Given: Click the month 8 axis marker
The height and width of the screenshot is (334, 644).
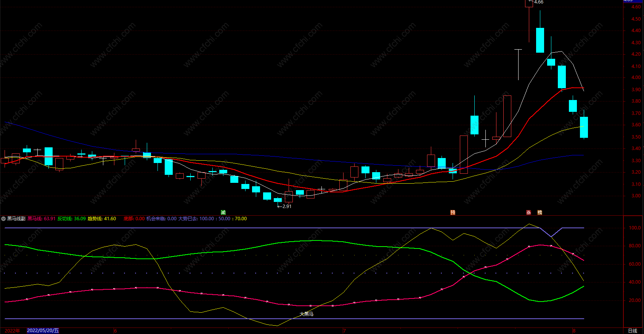Looking at the screenshot, I should [574, 331].
